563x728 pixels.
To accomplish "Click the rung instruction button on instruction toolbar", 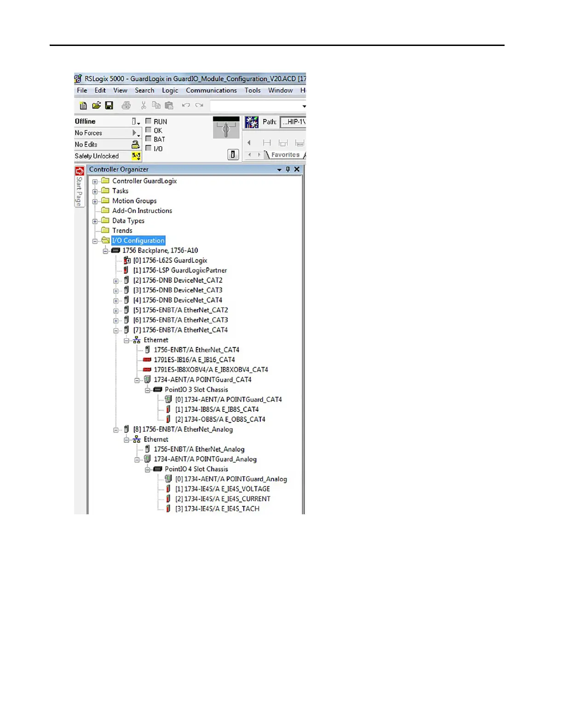I will pyautogui.click(x=267, y=143).
